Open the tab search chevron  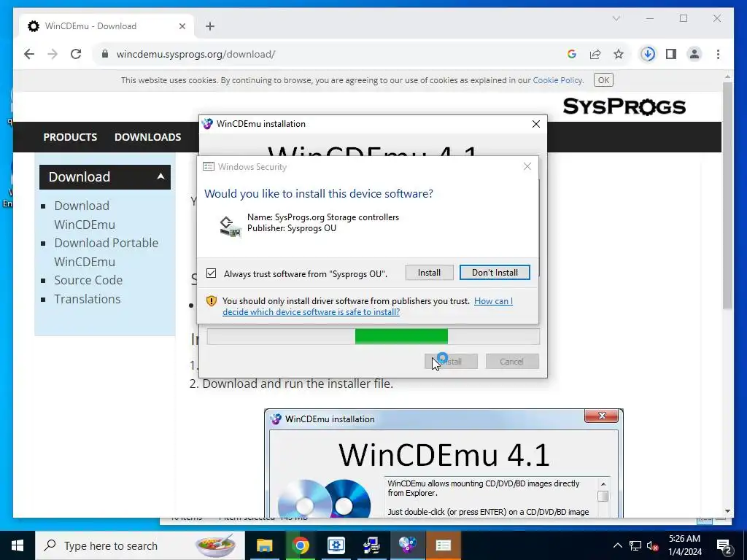click(x=616, y=18)
